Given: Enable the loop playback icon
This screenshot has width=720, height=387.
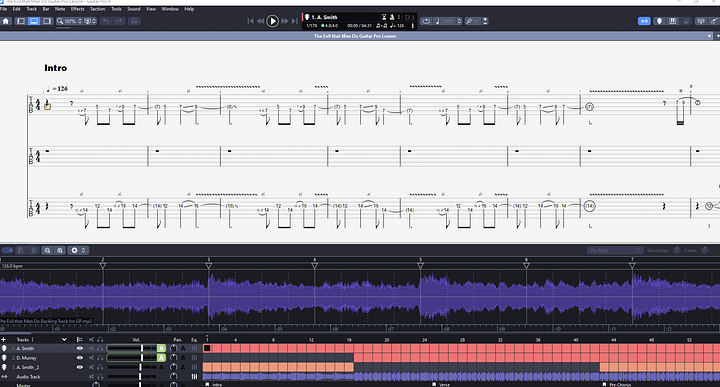Looking at the screenshot, I should click(x=426, y=21).
